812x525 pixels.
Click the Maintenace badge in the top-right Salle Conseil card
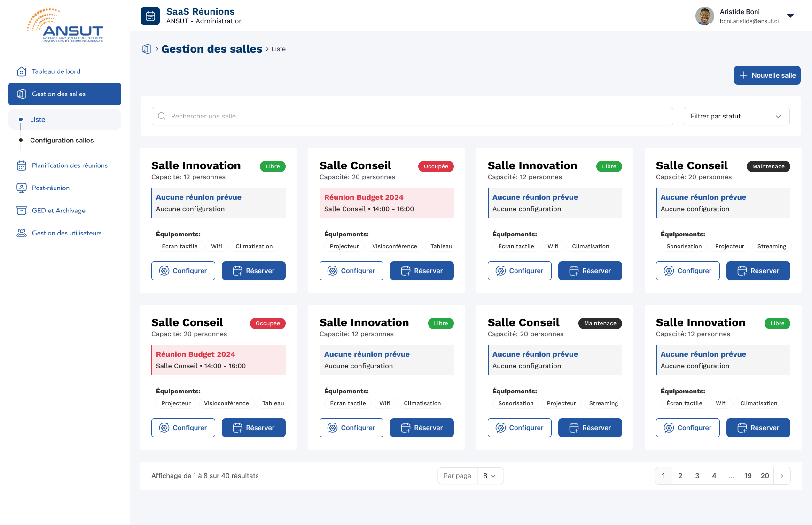768,166
